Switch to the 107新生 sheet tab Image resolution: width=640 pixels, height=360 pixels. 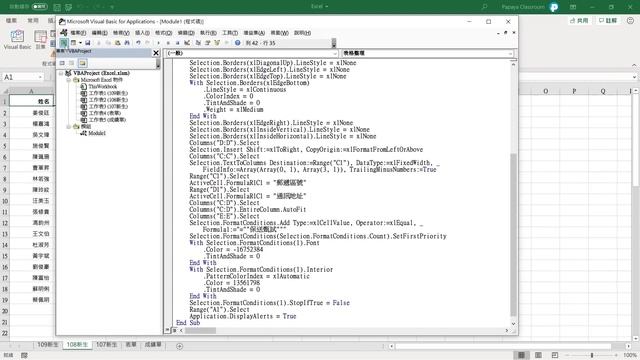107,345
